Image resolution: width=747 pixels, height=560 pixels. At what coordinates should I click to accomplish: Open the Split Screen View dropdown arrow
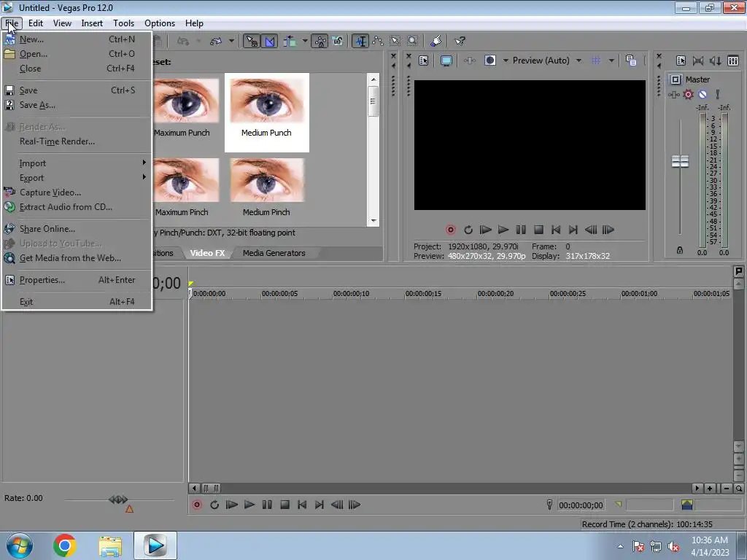click(x=506, y=61)
